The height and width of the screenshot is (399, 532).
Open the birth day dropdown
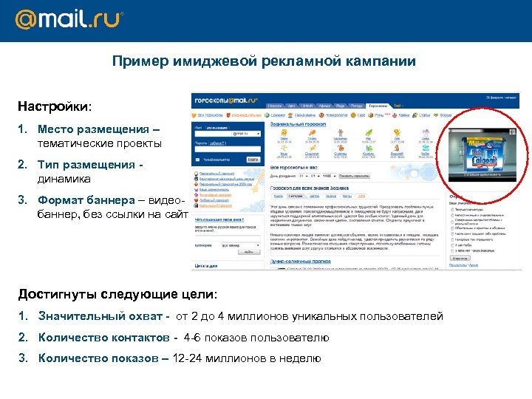pyautogui.click(x=304, y=176)
